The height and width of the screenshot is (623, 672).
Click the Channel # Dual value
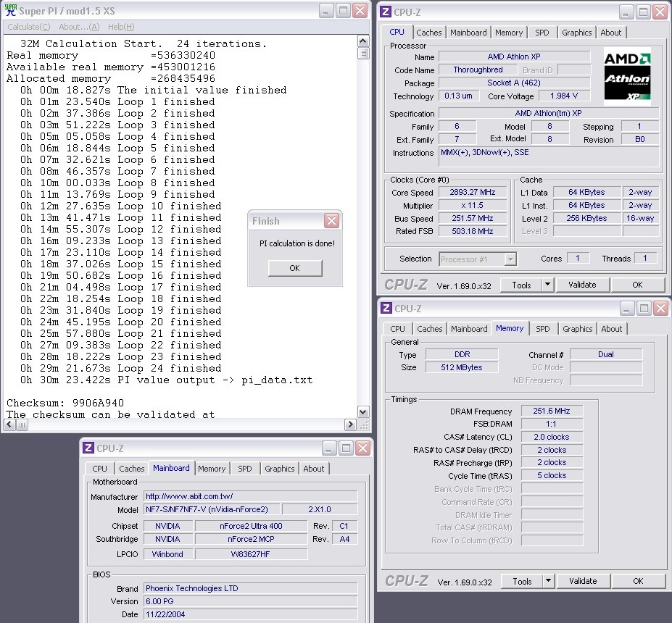[x=606, y=354]
